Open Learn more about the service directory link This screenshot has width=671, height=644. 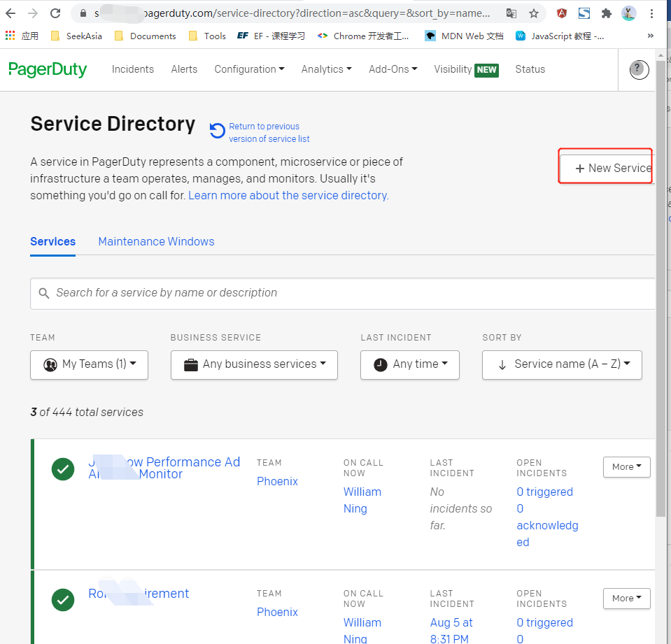click(287, 195)
